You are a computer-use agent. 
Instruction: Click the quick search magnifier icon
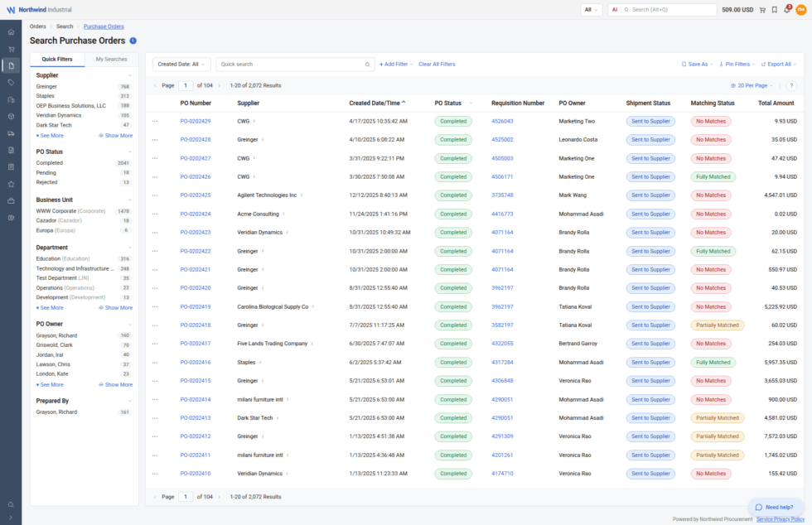point(367,65)
